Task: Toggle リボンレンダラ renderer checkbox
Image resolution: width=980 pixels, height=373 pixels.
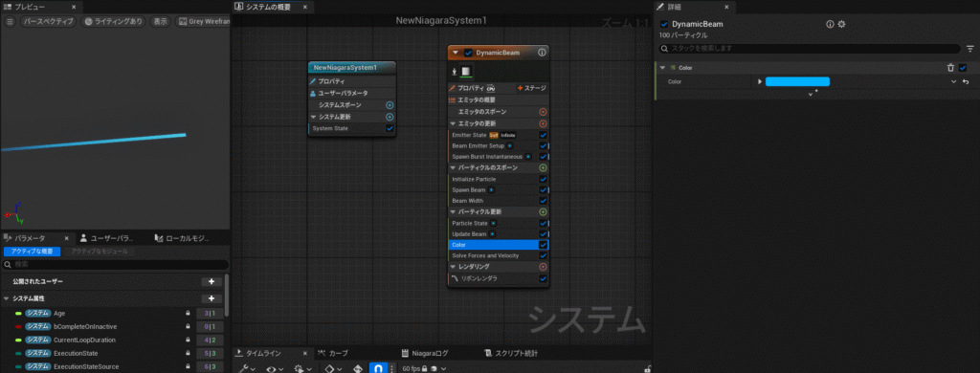Action: pos(543,278)
